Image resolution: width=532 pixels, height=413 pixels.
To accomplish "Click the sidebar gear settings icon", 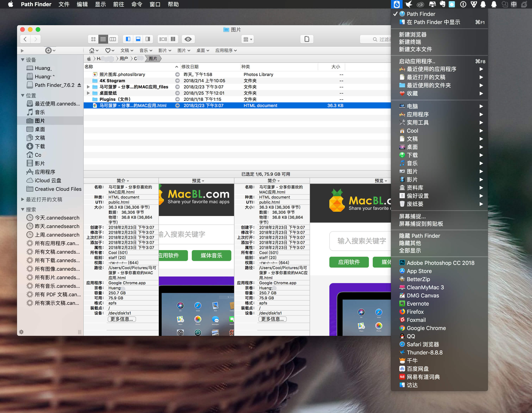I will [x=22, y=332].
